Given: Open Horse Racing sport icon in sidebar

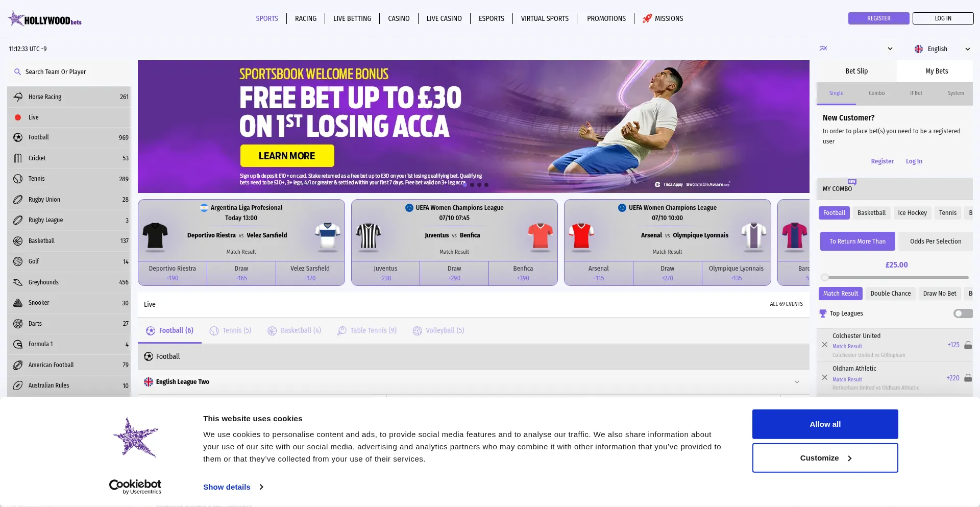Looking at the screenshot, I should point(18,97).
